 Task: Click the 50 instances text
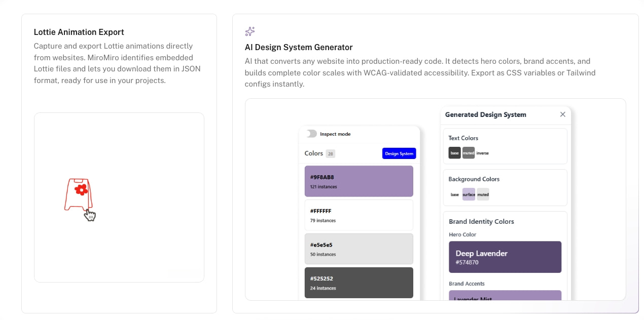[x=323, y=254]
